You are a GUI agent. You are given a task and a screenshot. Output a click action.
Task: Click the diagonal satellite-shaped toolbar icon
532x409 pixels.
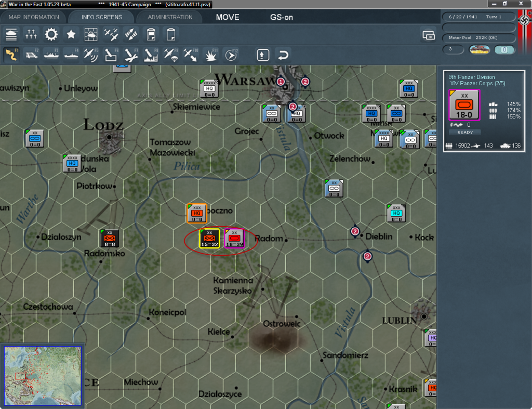click(131, 34)
